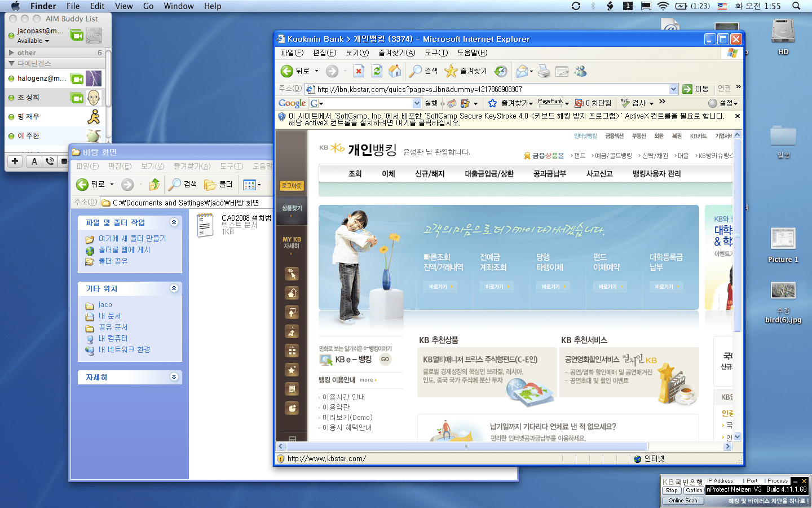This screenshot has height=508, width=812.
Task: Open Spotlight search in the Mac menu bar
Action: (796, 6)
